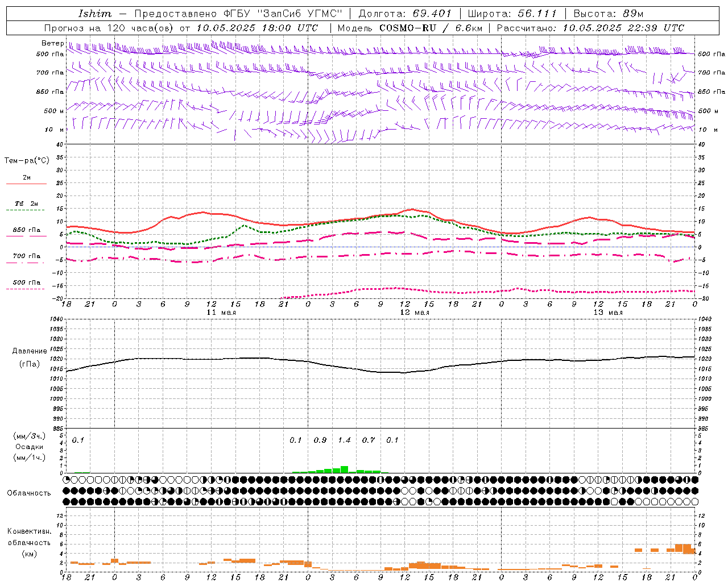728x582 pixels.
Task: Click the (гПа) unit label under Давление
Action: (x=30, y=364)
